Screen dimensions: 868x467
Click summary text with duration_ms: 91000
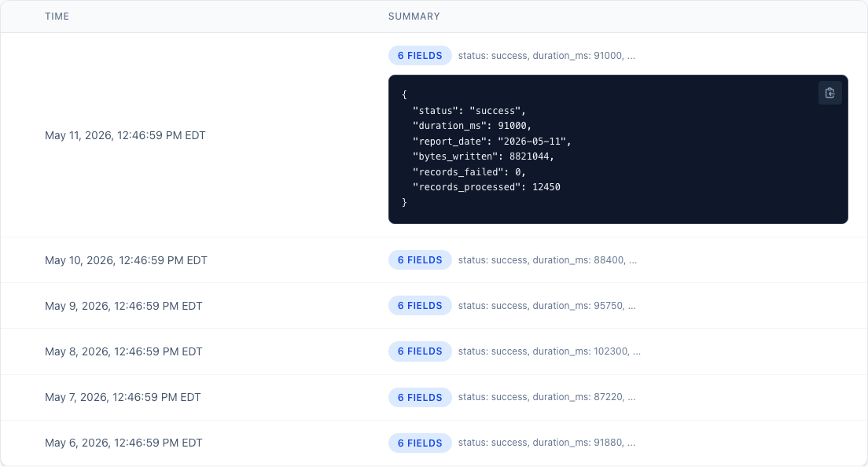pyautogui.click(x=547, y=55)
